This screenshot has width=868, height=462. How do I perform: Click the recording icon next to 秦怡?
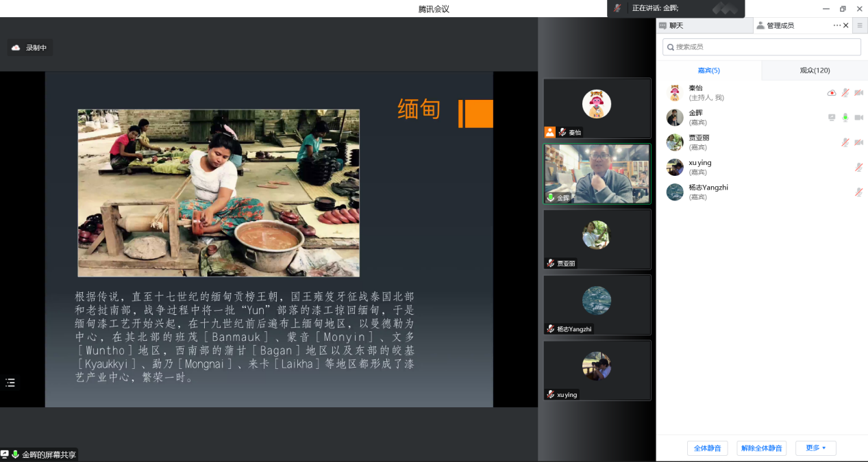(x=832, y=93)
